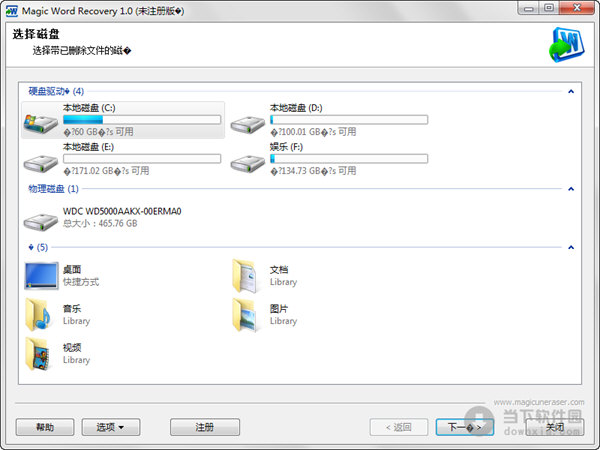This screenshot has height=450, width=600.
Task: Click the 娱乐 (F:) label
Action: [x=286, y=147]
